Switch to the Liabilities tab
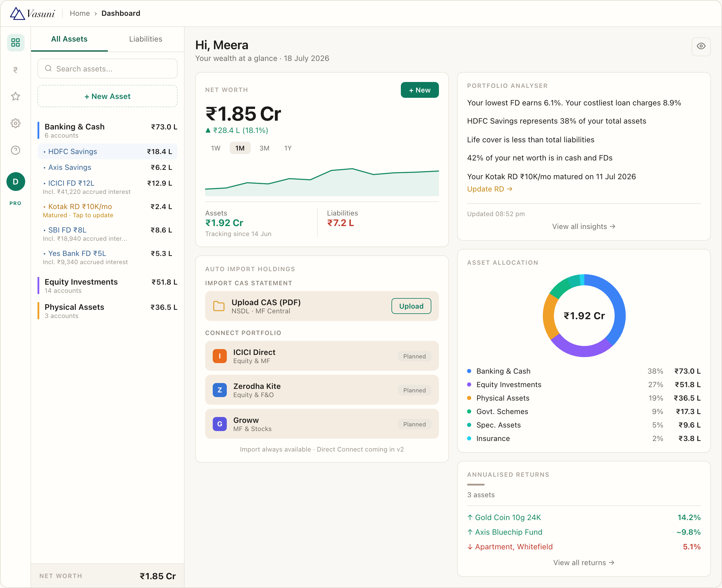 [x=146, y=39]
